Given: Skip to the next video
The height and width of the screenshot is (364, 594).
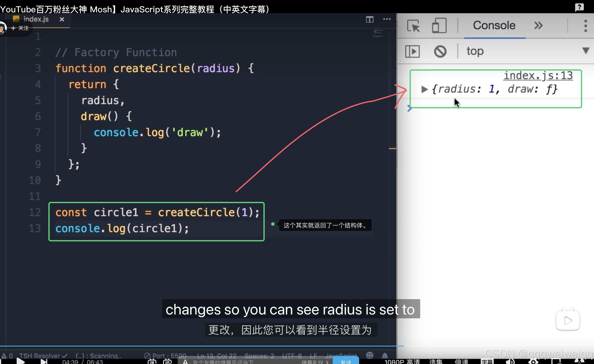Looking at the screenshot, I should [x=44, y=361].
